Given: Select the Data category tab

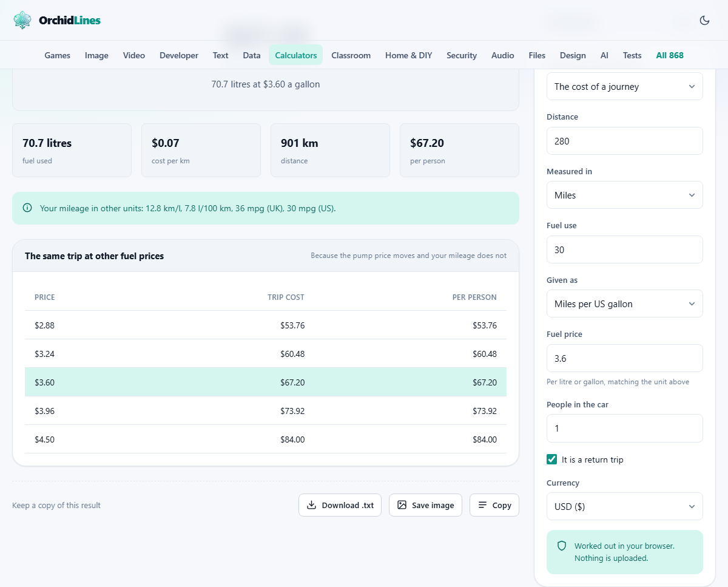Looking at the screenshot, I should pyautogui.click(x=252, y=55).
